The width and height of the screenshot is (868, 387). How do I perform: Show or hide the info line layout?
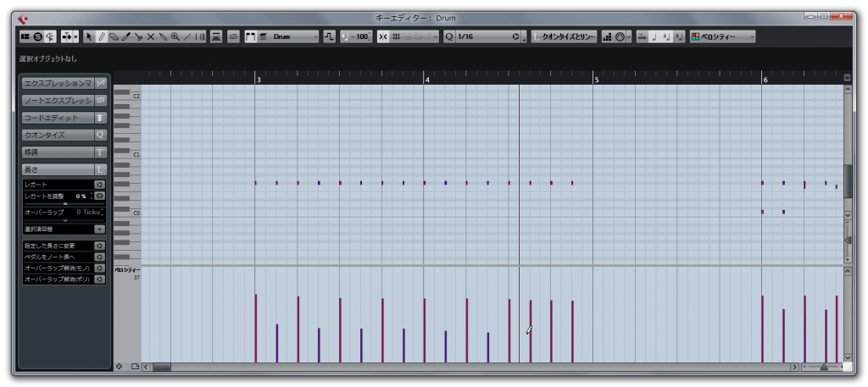[x=25, y=36]
